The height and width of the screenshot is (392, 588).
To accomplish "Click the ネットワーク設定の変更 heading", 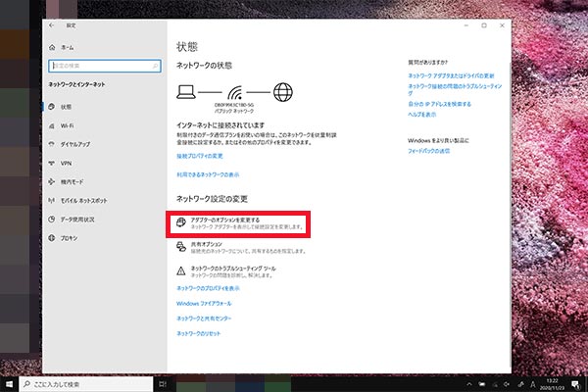I will pos(212,199).
